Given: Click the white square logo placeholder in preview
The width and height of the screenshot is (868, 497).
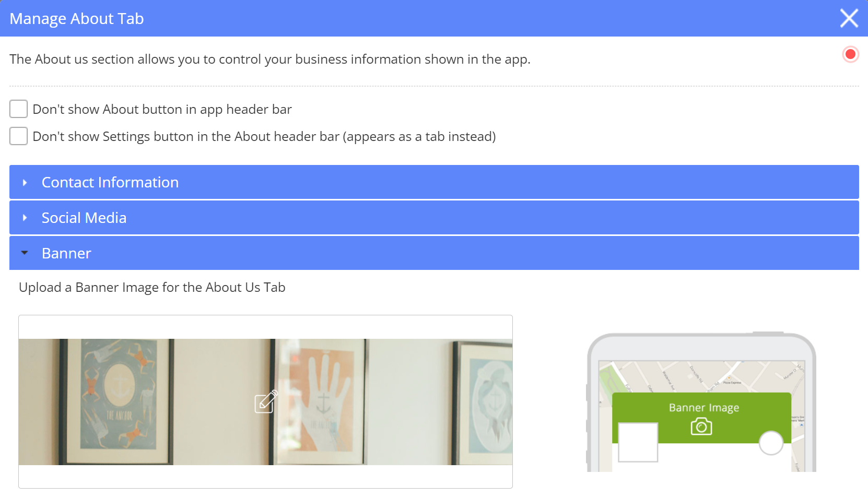Looking at the screenshot, I should 638,442.
